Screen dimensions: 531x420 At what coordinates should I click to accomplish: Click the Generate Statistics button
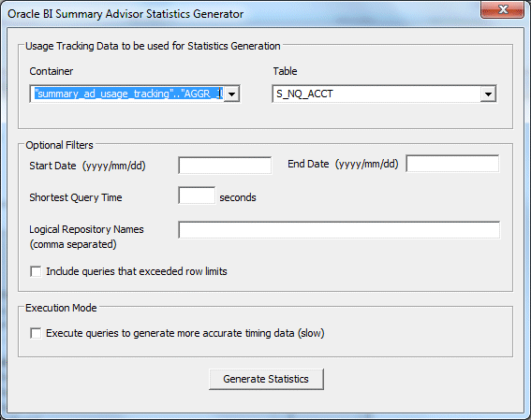(x=266, y=379)
